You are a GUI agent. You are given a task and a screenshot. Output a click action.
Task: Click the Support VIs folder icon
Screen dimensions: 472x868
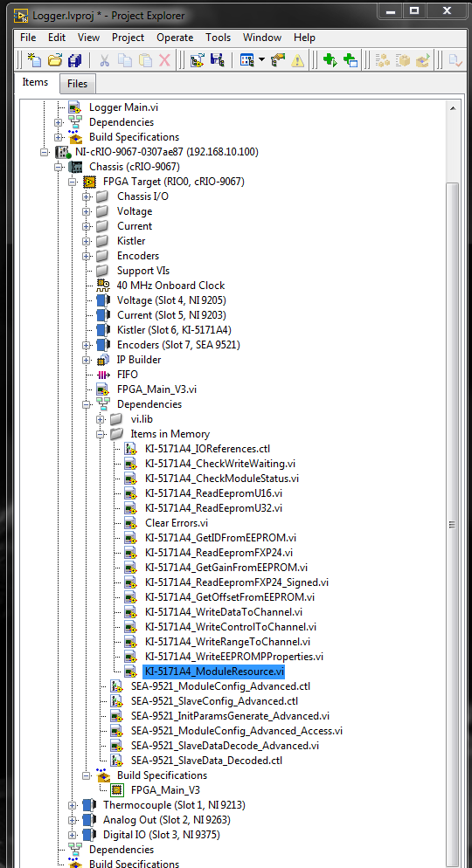(x=102, y=271)
